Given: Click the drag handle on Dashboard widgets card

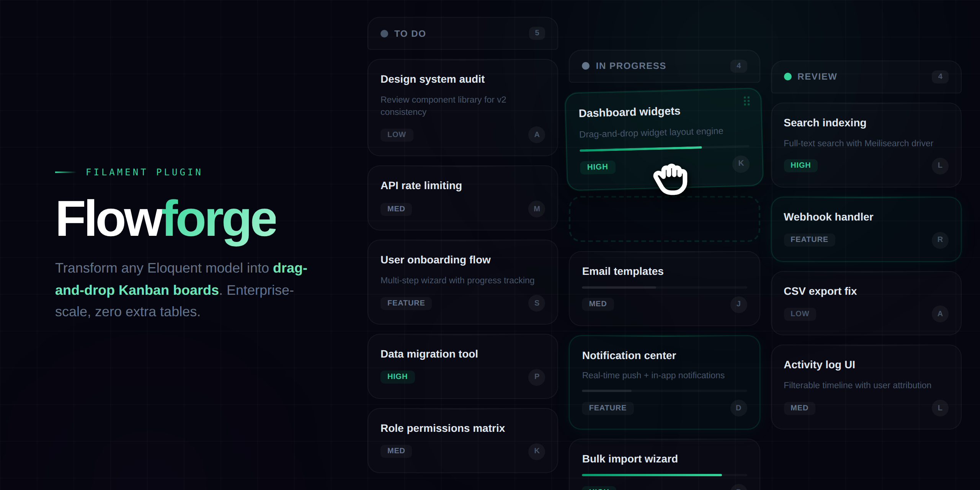Looking at the screenshot, I should 746,101.
